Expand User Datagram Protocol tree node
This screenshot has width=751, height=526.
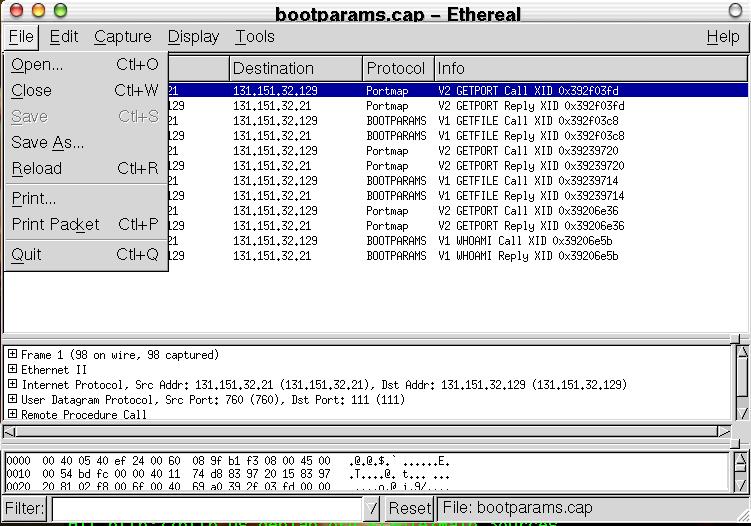[12, 399]
